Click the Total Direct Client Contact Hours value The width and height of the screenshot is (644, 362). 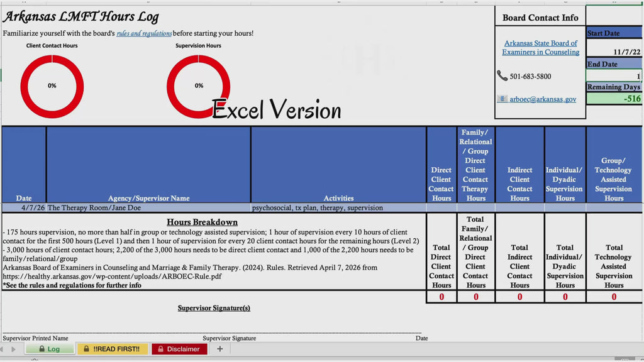point(441,297)
